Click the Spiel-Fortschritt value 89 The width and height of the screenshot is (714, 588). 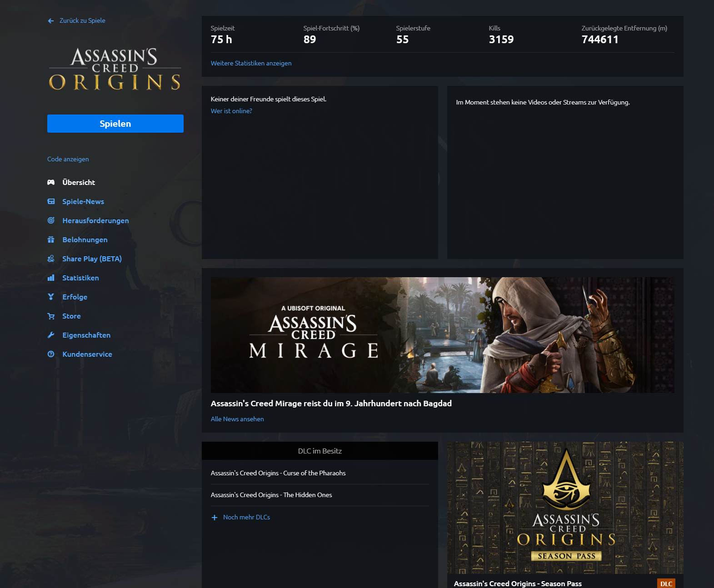[310, 40]
